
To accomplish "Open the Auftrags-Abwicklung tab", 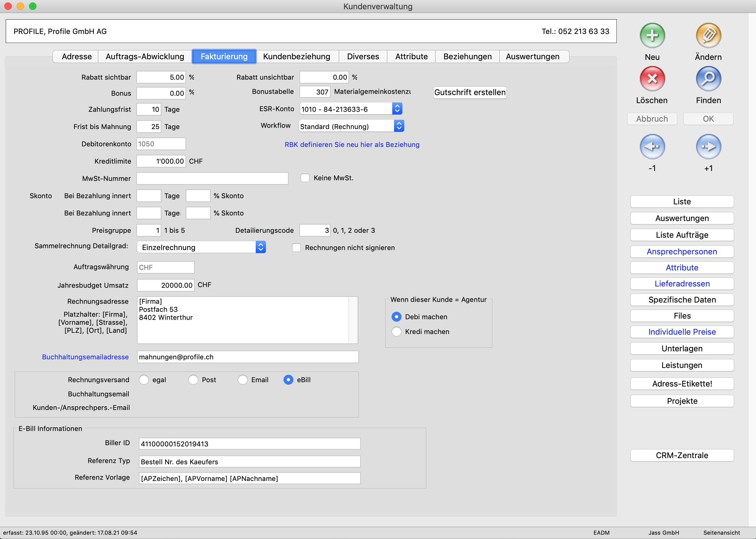I will tap(145, 56).
